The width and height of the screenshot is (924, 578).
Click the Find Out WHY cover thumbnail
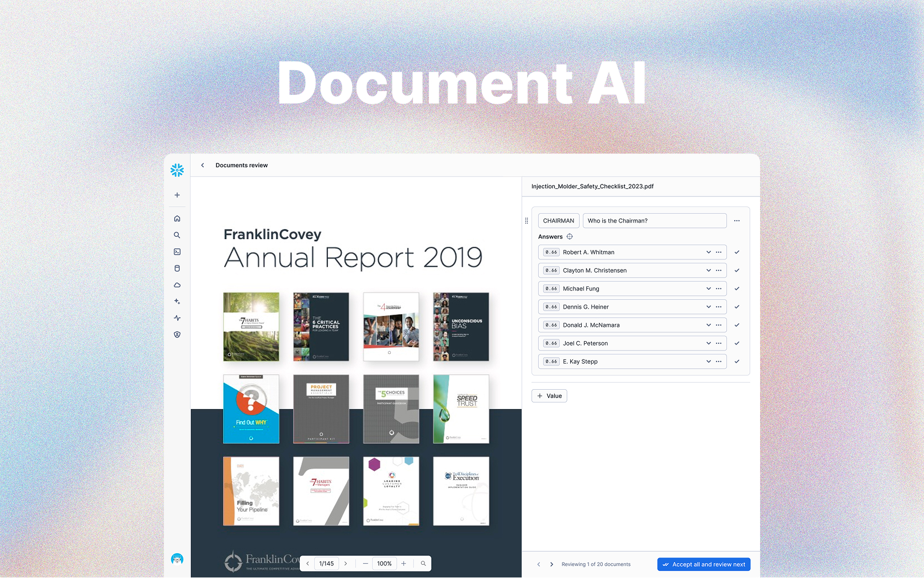coord(251,409)
